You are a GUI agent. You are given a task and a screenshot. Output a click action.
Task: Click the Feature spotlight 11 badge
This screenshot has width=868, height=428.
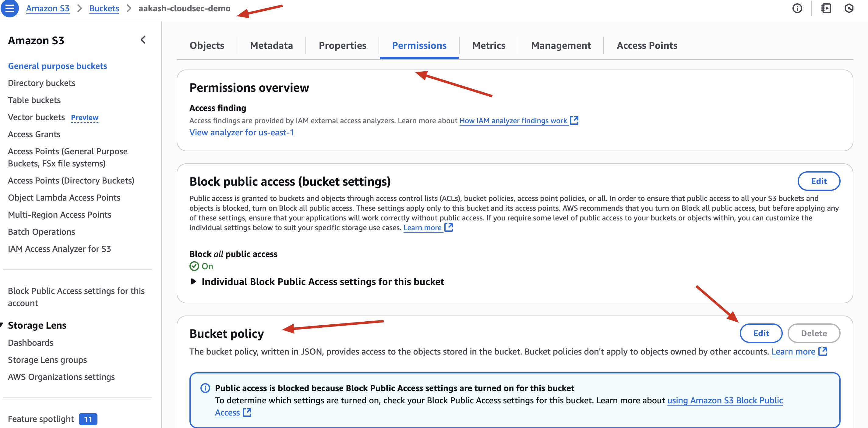pyautogui.click(x=88, y=419)
